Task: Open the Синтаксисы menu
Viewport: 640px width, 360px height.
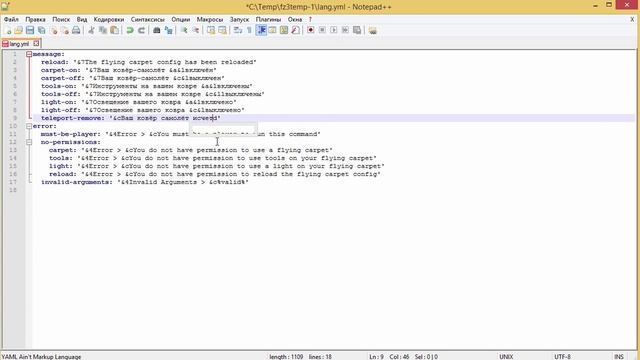Action: (x=147, y=19)
